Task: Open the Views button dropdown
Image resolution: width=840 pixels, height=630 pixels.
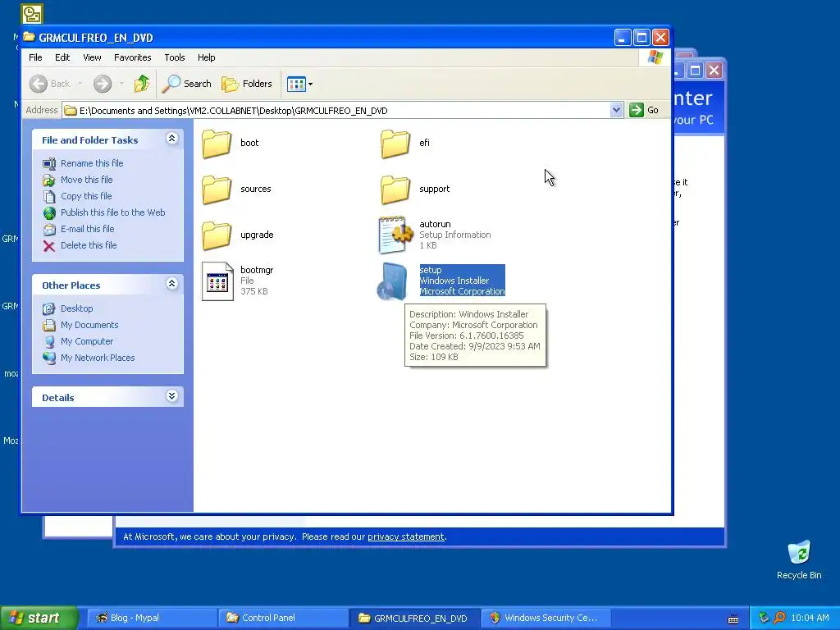Action: 299,84
